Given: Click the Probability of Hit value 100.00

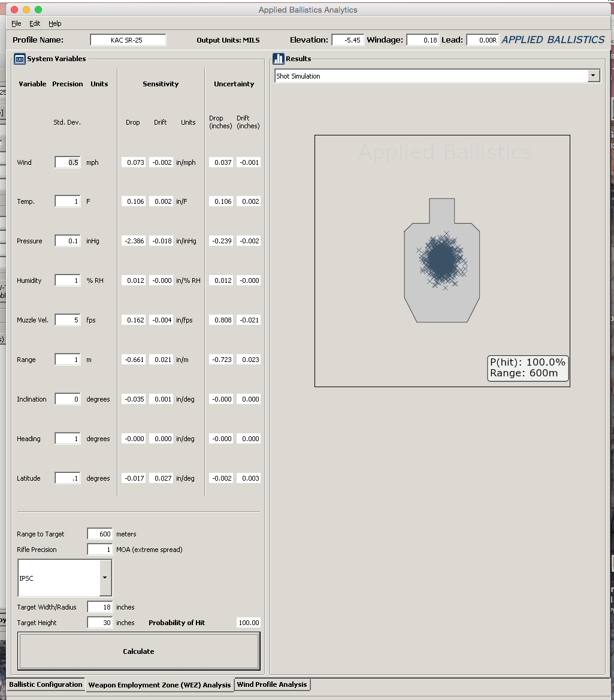Looking at the screenshot, I should [x=249, y=623].
